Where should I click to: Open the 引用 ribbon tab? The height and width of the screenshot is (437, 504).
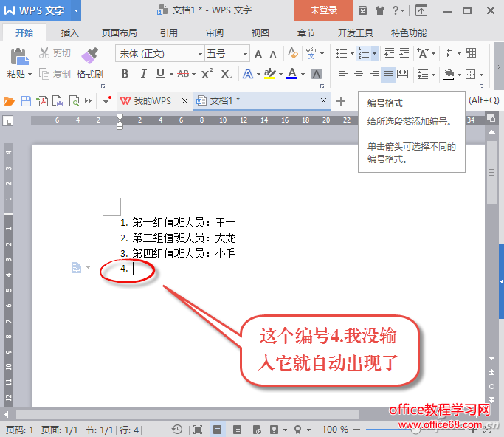pos(169,32)
